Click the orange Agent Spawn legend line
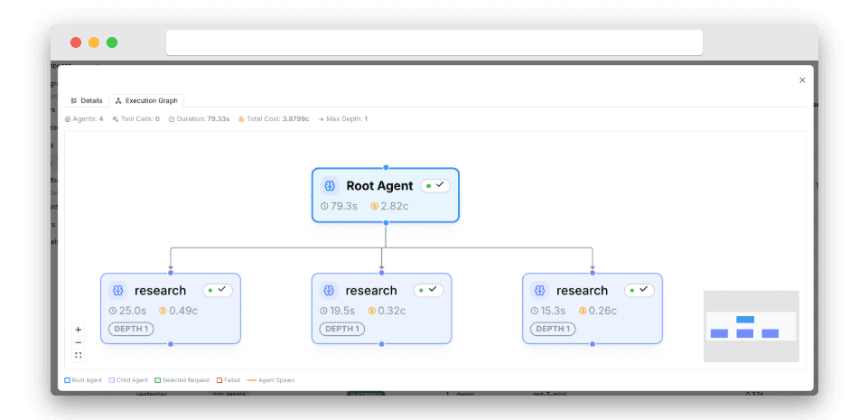This screenshot has width=868, height=420. pos(251,381)
